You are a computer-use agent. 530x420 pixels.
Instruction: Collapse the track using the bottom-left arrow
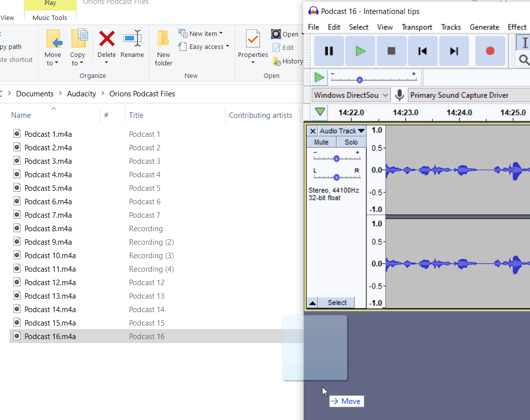[x=312, y=303]
